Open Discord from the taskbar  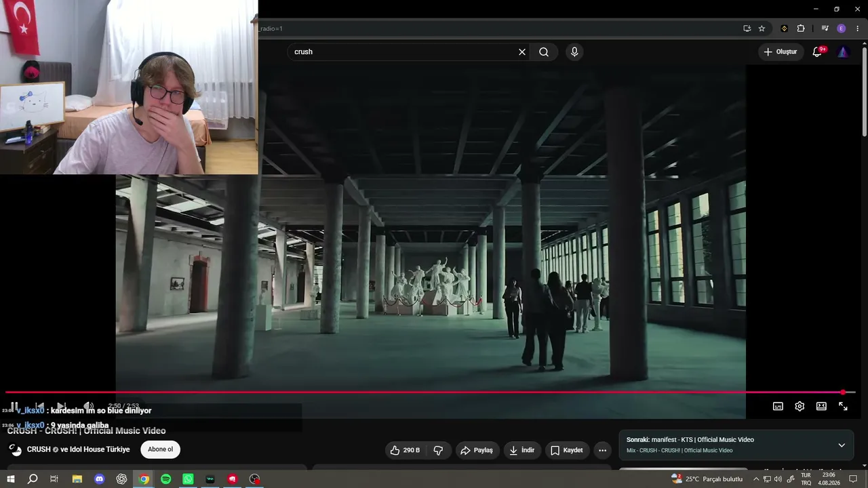click(x=100, y=479)
